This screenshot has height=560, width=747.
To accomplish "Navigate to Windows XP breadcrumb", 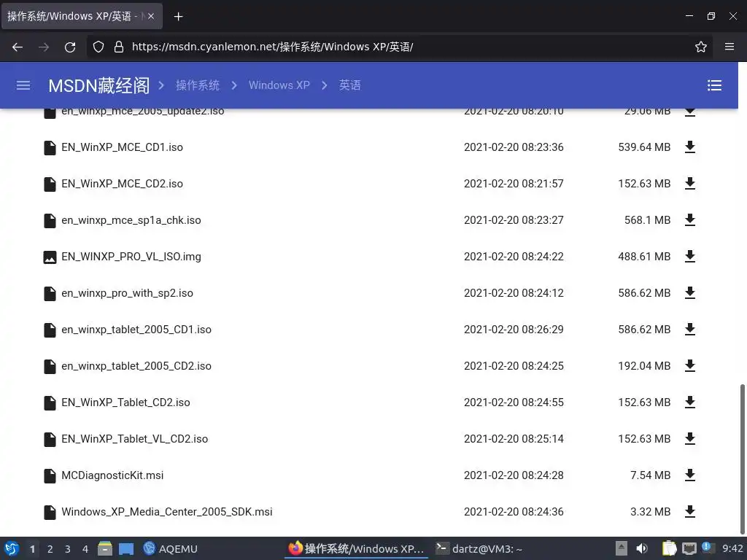I will [279, 85].
